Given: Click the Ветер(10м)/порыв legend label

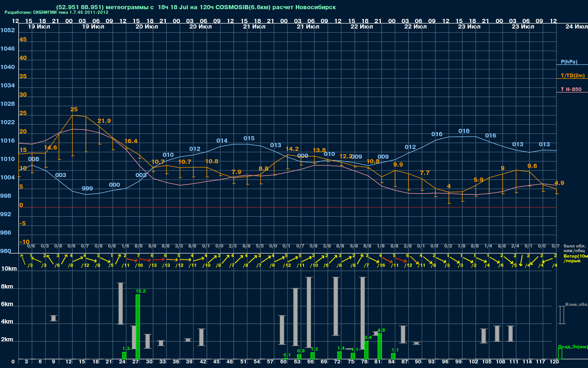Looking at the screenshot, I should (x=576, y=258).
